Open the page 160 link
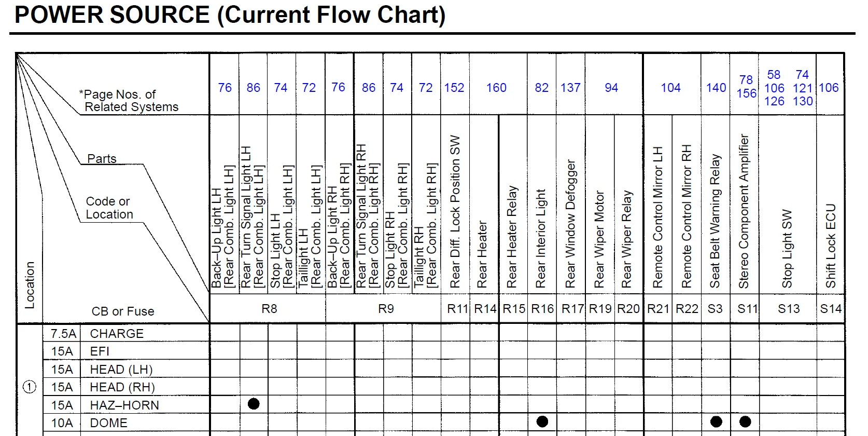 (496, 88)
